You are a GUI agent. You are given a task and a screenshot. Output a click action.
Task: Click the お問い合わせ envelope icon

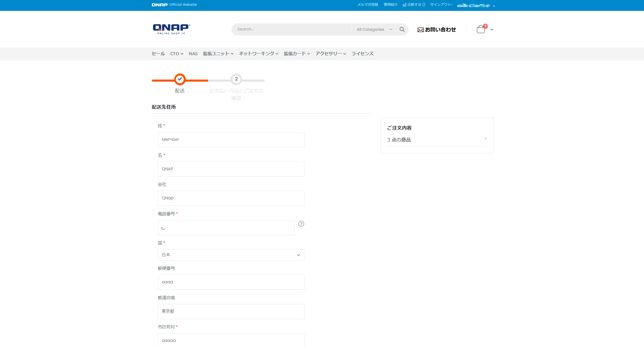point(421,30)
